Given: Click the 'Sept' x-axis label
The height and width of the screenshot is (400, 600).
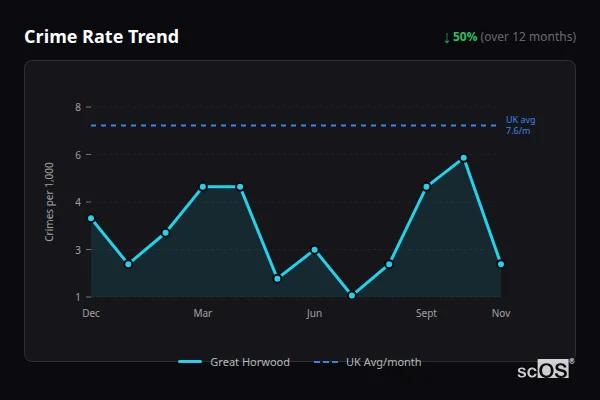Looking at the screenshot, I should 426,313.
